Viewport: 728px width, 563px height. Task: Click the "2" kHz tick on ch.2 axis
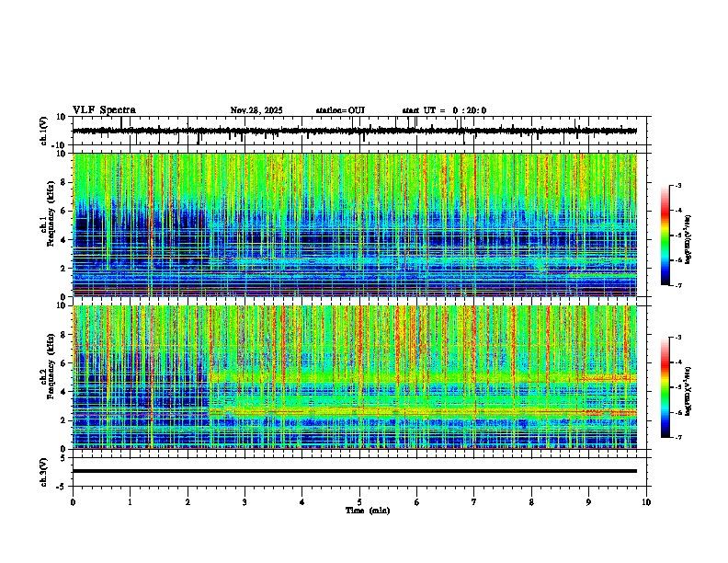point(64,420)
